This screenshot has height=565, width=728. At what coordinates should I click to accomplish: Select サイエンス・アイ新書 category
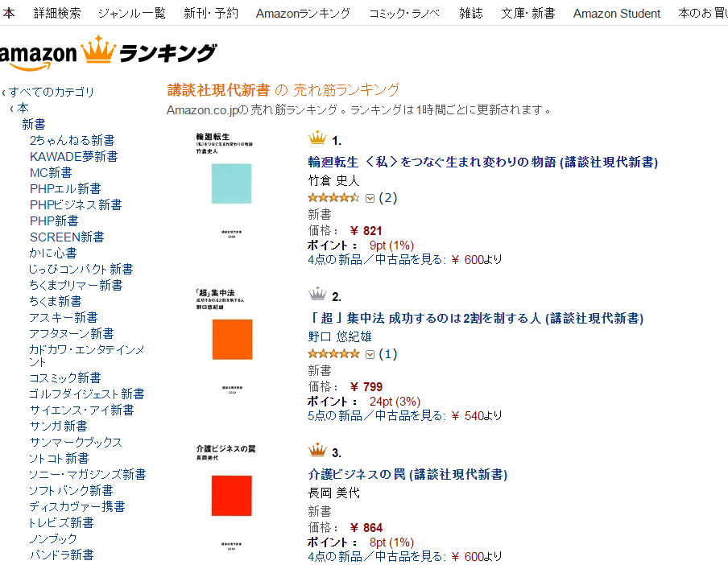tap(81, 410)
